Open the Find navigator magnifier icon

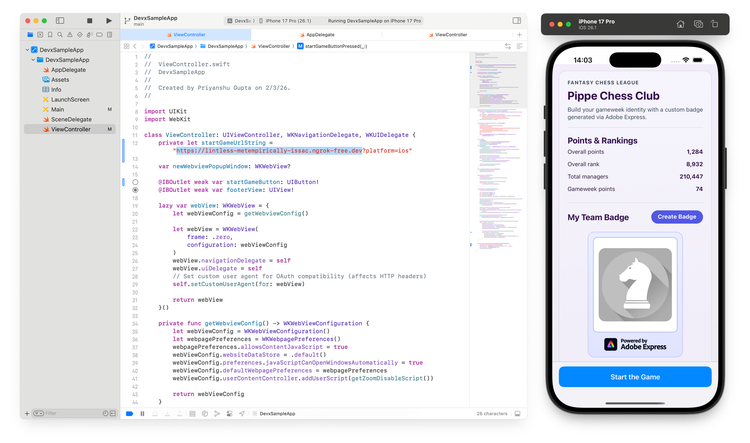tap(60, 34)
